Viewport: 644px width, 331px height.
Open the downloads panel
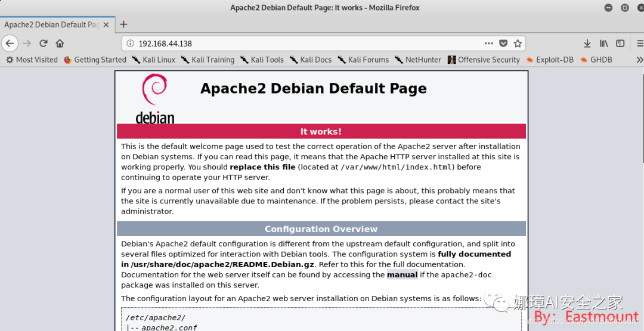(x=587, y=43)
